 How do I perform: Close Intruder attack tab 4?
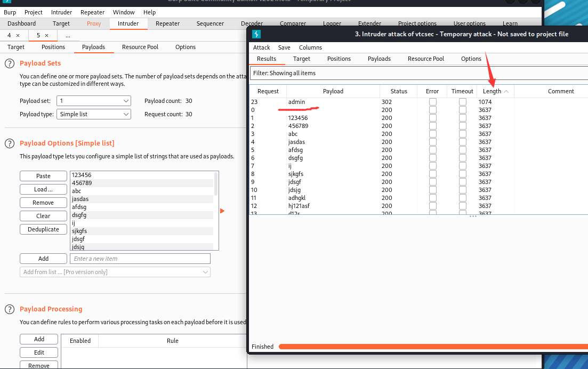[18, 35]
